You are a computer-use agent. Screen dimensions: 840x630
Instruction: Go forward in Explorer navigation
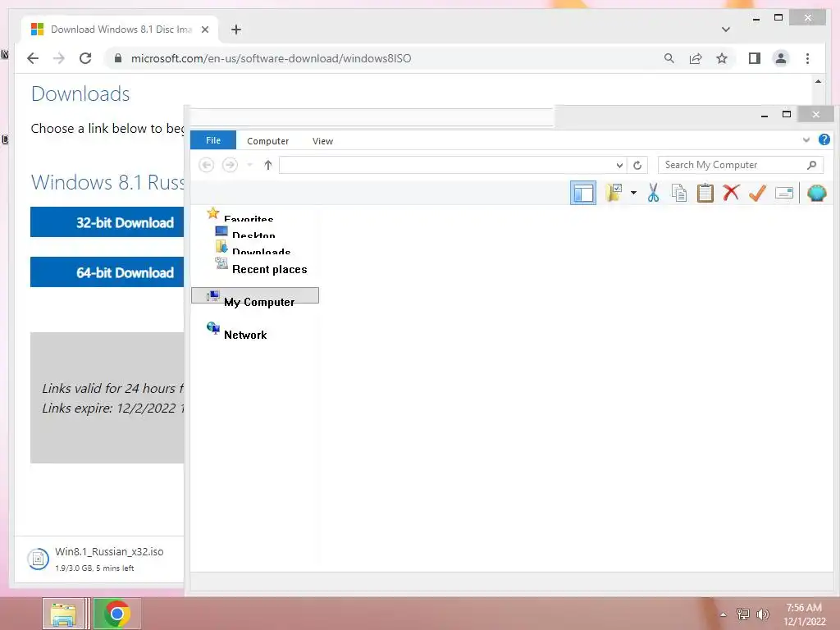tap(231, 164)
